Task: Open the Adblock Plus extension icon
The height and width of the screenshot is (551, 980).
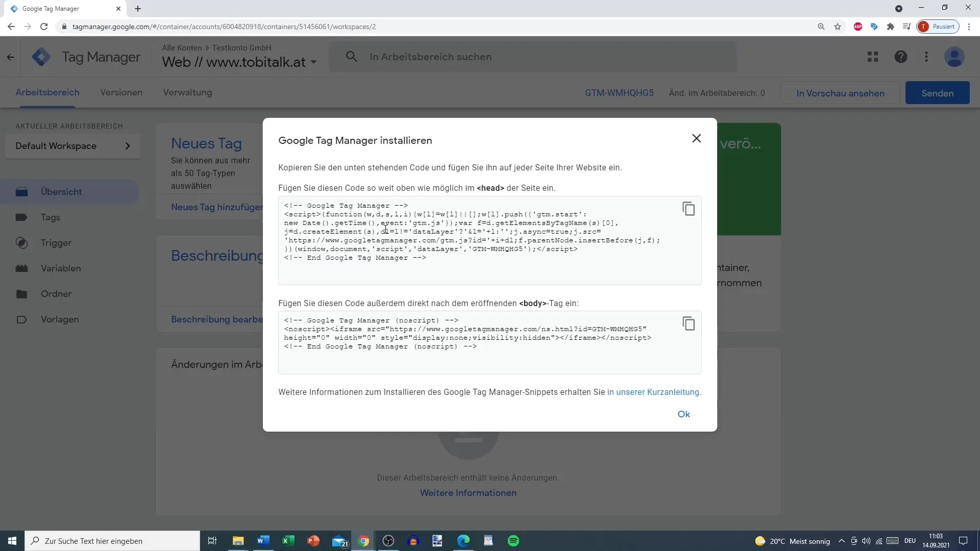Action: [x=858, y=27]
